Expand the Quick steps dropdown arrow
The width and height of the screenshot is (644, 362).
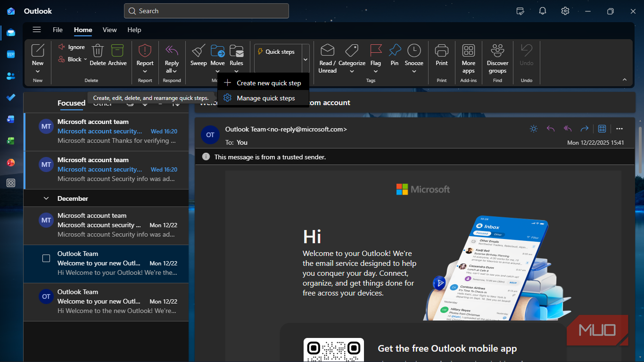click(x=305, y=60)
